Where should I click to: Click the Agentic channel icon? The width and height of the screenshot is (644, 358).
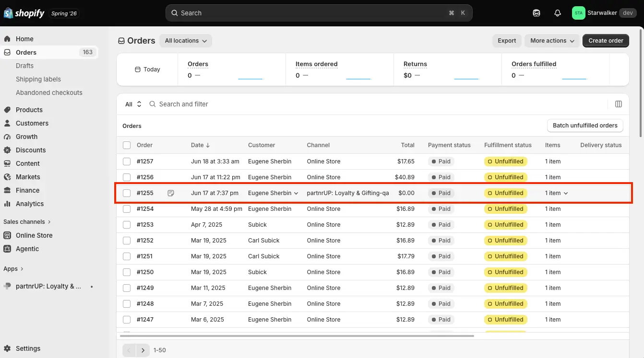click(7, 249)
